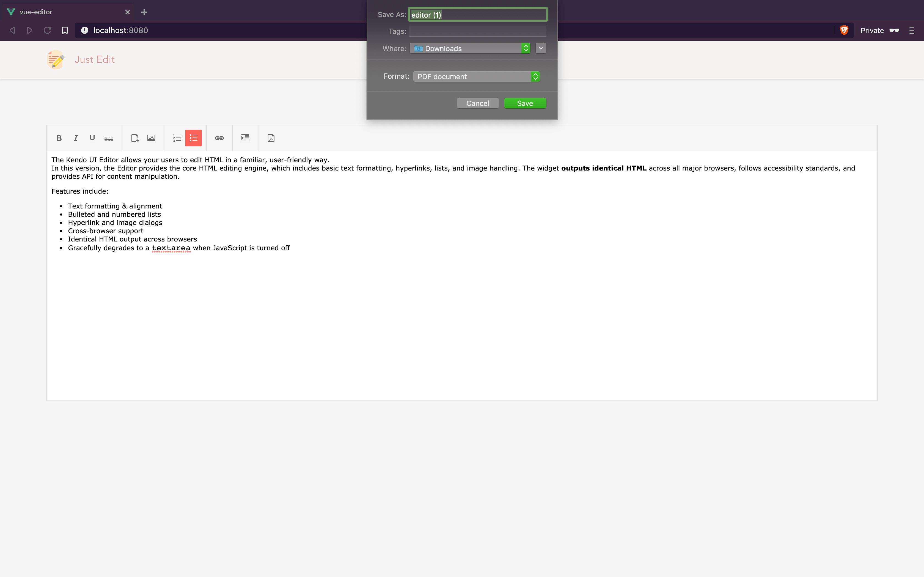Click the first line 'The Kendo UI Editor allows'

click(x=190, y=160)
